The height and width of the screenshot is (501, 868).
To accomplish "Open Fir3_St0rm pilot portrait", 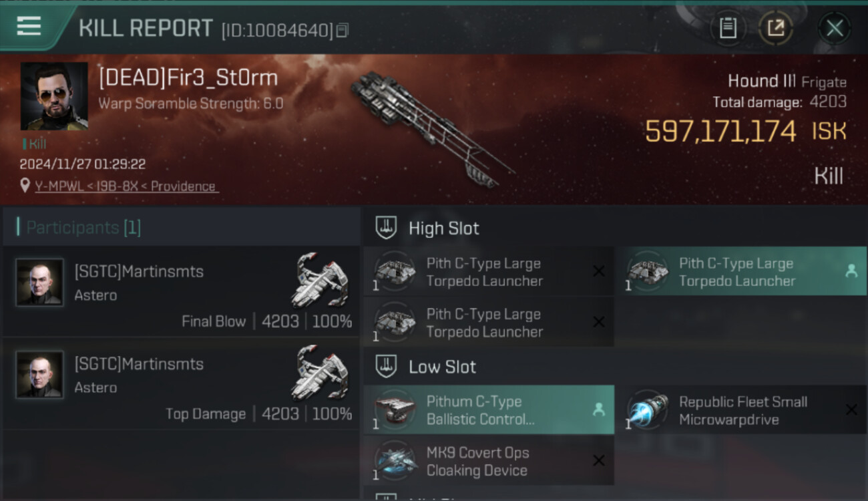I will tap(54, 96).
